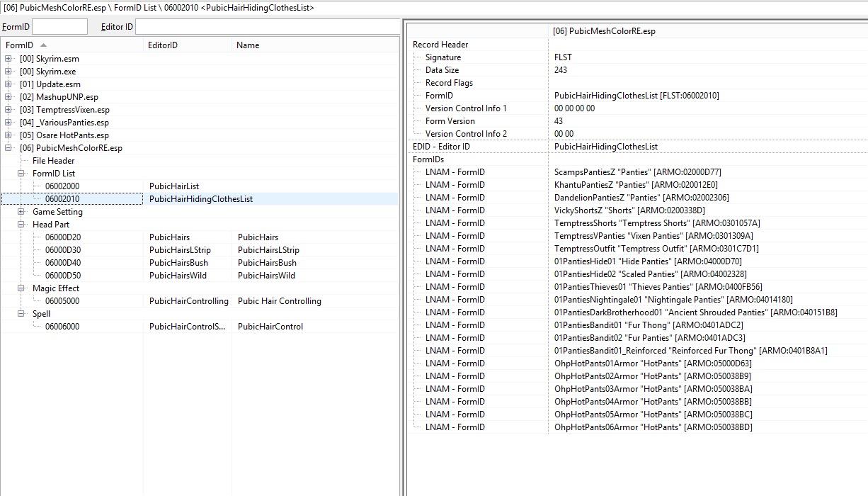
Task: Select the DandelionPantiesZ LNAM entry
Action: coord(641,198)
